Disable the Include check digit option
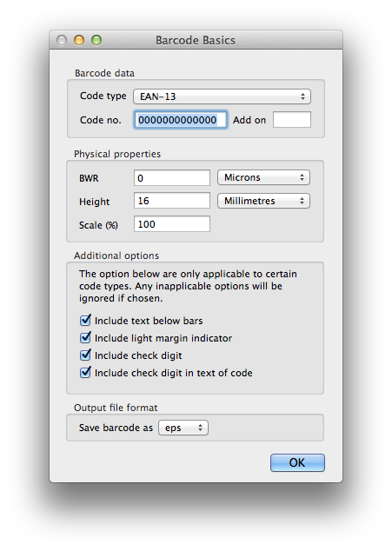The width and height of the screenshot is (392, 551). pyautogui.click(x=85, y=355)
